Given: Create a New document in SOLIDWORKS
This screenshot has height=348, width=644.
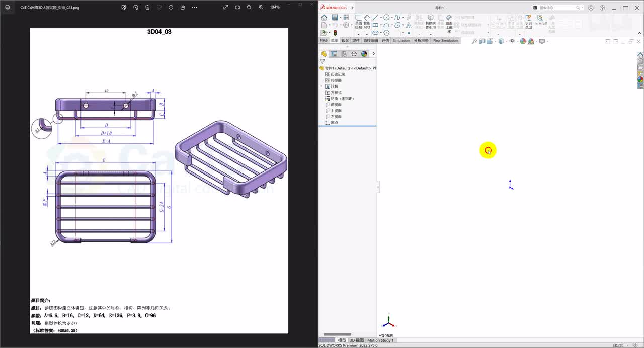Looking at the screenshot, I should point(324,25).
